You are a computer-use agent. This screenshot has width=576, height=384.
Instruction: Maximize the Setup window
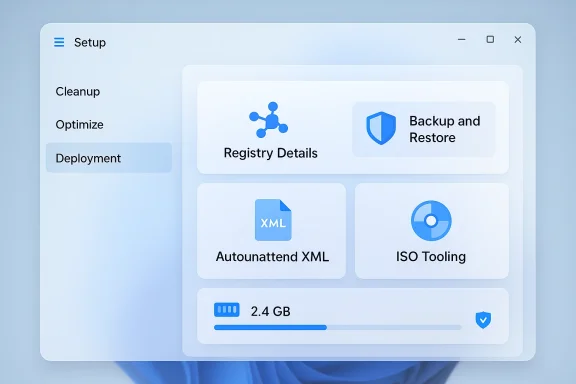(x=490, y=39)
